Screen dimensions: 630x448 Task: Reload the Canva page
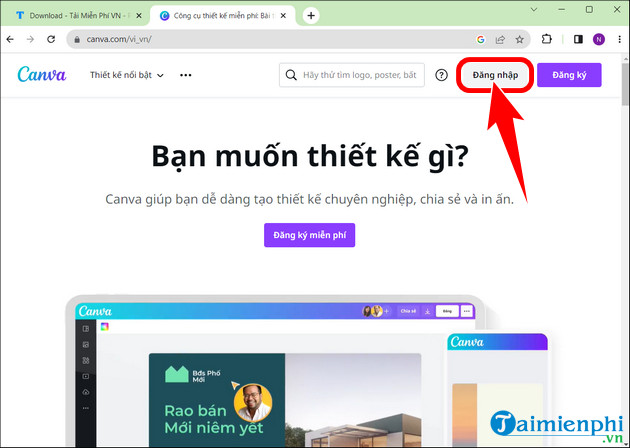pyautogui.click(x=51, y=39)
